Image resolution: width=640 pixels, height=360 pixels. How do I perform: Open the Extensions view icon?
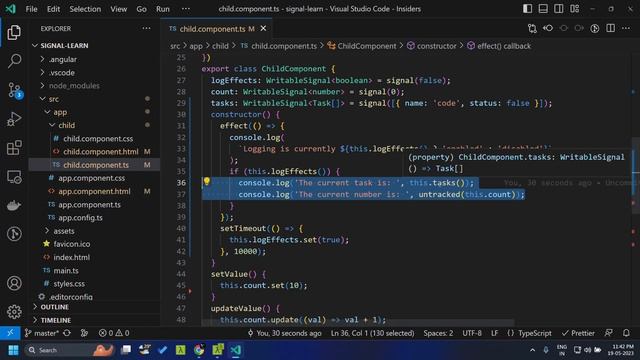(14, 148)
